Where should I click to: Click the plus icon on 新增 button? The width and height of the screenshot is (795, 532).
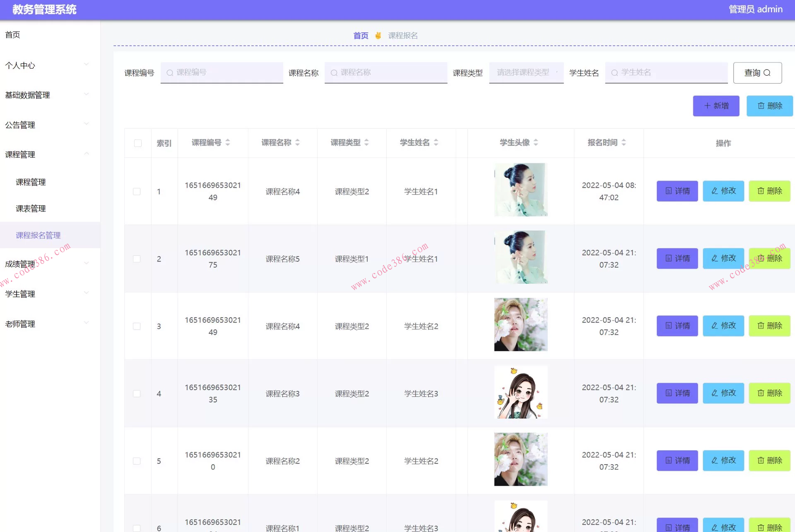pyautogui.click(x=708, y=106)
